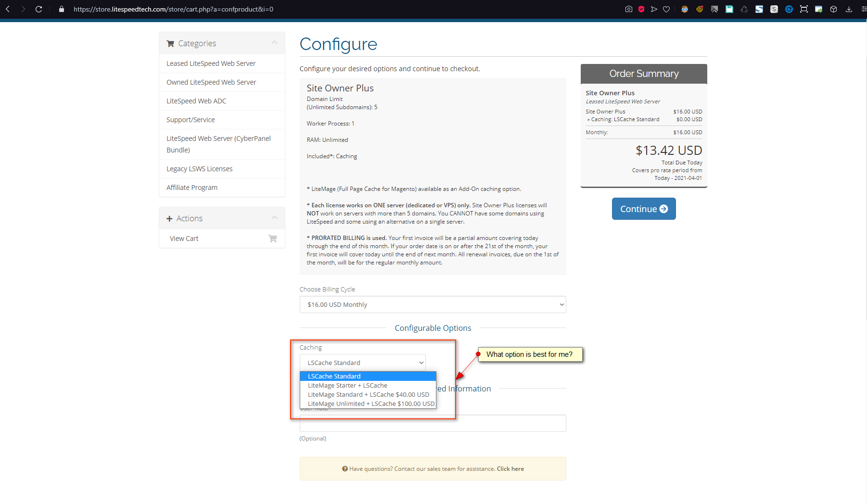Open LiteSpeed Web Server (CyberPanel Bundle) category

point(222,144)
